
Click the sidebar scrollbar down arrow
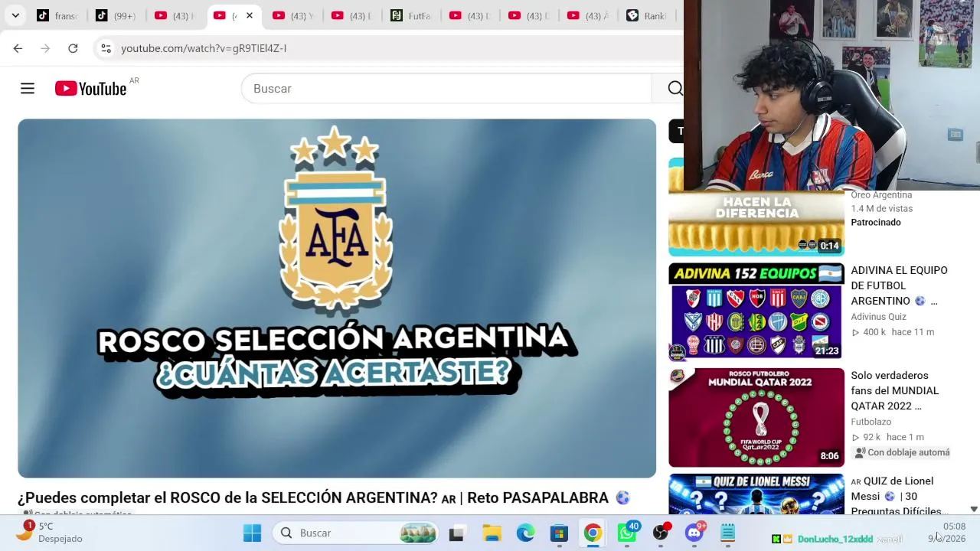click(974, 509)
